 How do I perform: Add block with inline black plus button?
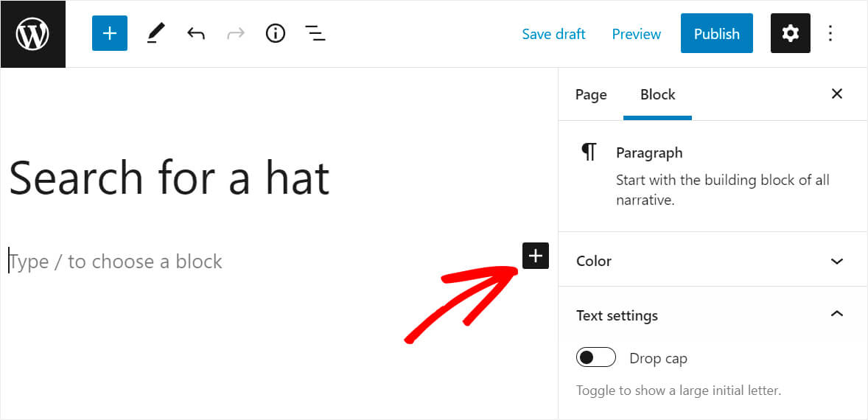[x=535, y=256]
